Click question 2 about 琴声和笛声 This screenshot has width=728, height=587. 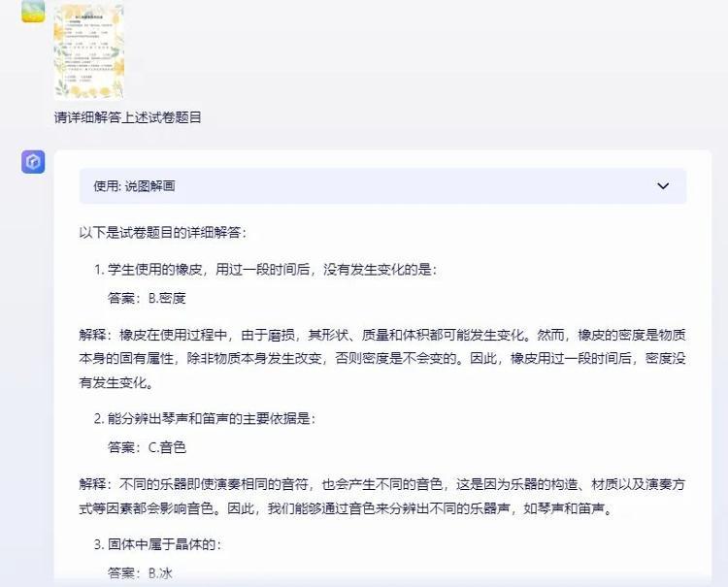click(x=205, y=418)
